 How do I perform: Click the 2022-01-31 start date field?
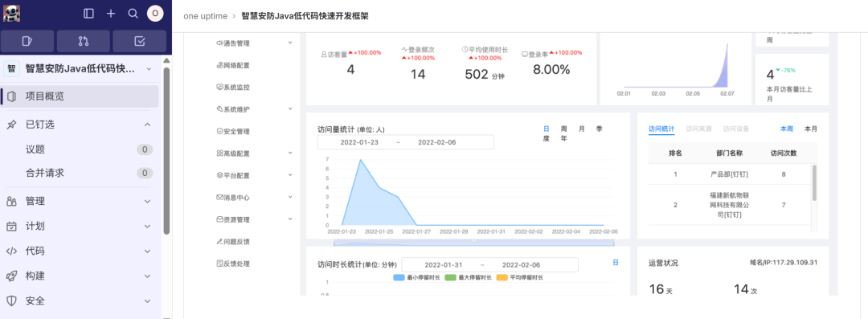(444, 265)
